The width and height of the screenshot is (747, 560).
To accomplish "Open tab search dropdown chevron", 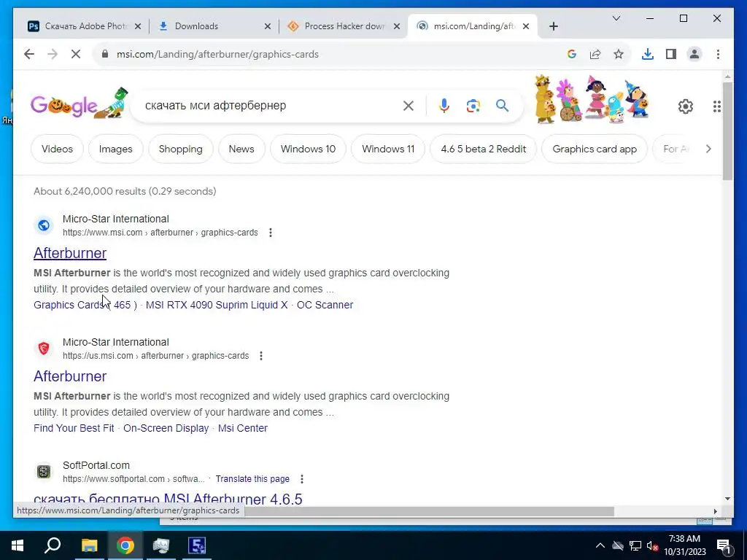I will [616, 18].
